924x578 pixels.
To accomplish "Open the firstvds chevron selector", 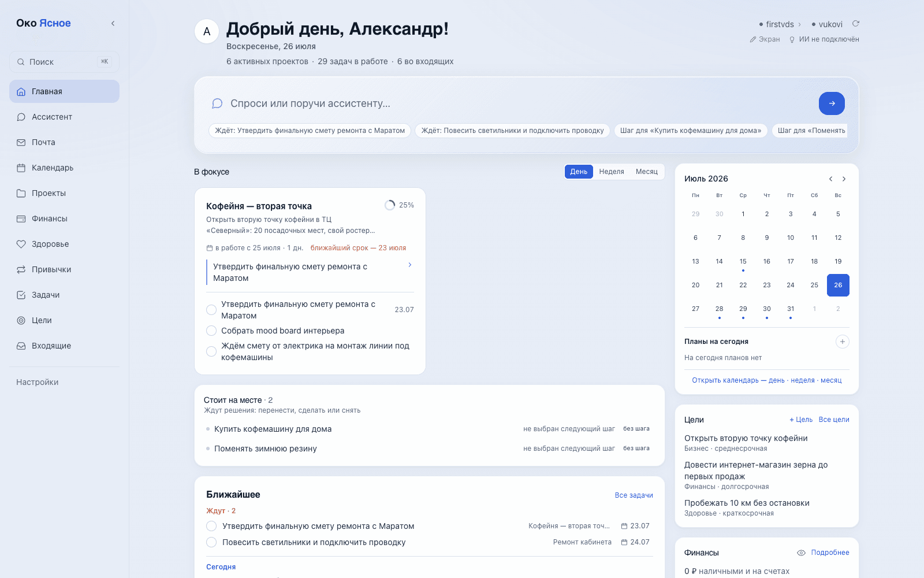I will click(799, 24).
